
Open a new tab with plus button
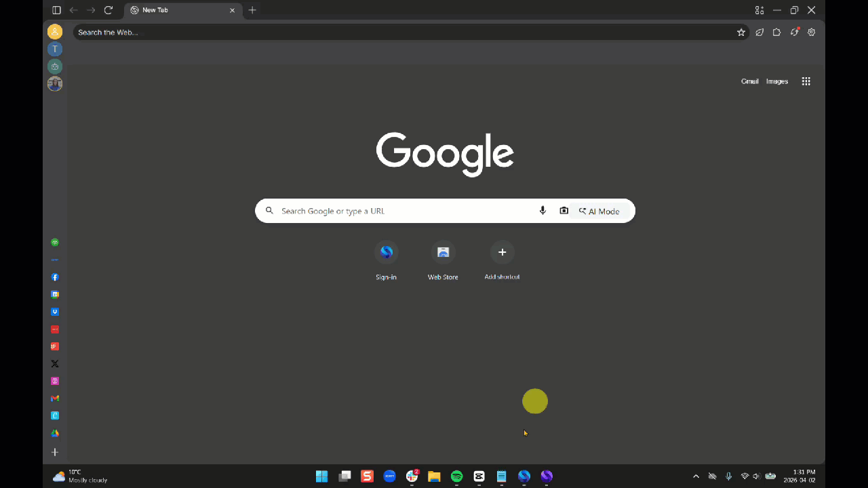(x=252, y=10)
